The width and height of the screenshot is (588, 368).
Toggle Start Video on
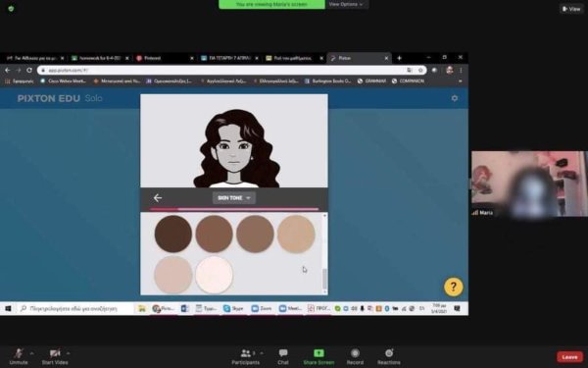point(55,357)
